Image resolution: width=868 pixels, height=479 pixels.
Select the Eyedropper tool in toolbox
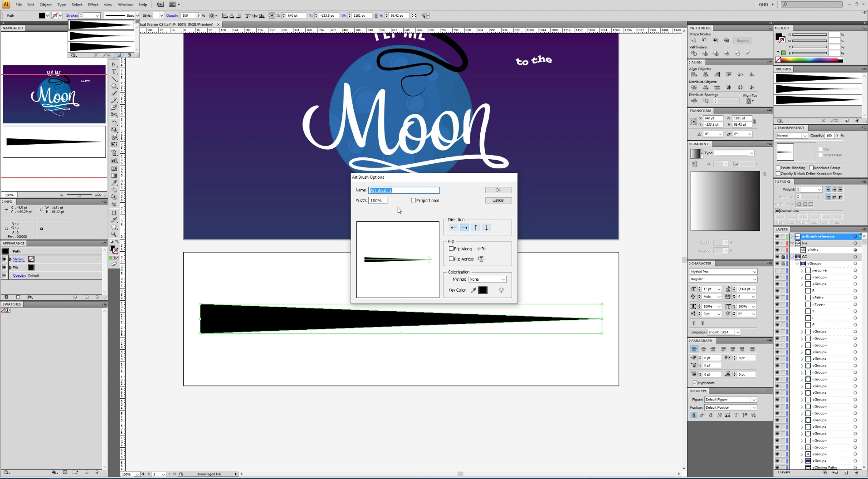(x=114, y=183)
